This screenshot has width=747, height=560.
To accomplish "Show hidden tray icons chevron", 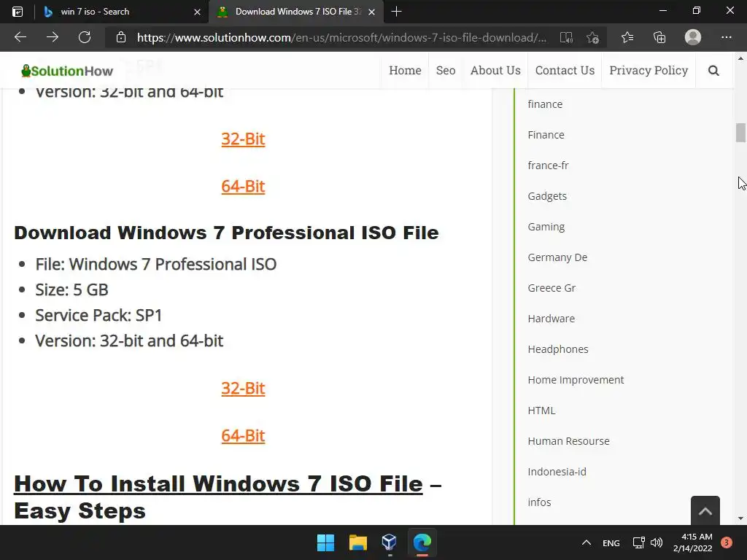I will coord(587,542).
